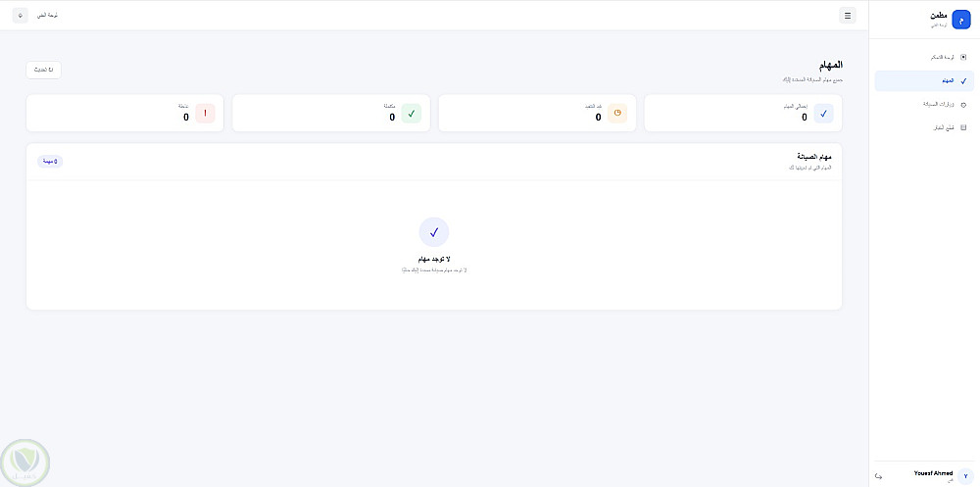Viewport: 980px width, 487px height.
Task: Click the 0 مهمة task count badge
Action: click(x=50, y=162)
